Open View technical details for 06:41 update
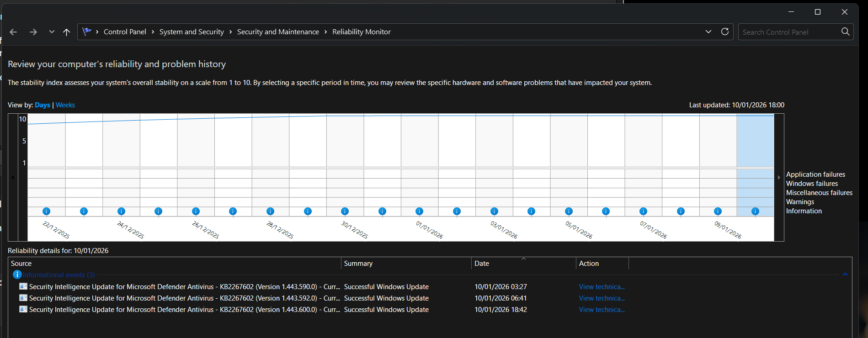The height and width of the screenshot is (338, 868). tap(602, 298)
